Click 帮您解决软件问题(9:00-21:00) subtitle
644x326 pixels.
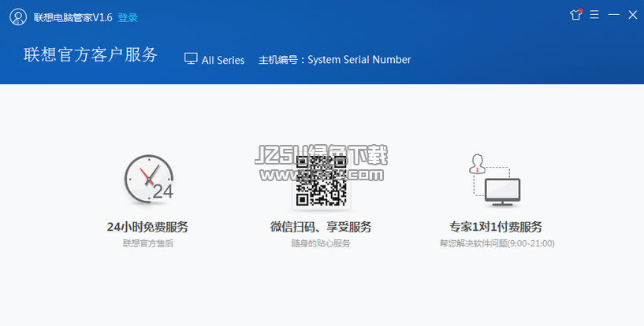coord(497,243)
